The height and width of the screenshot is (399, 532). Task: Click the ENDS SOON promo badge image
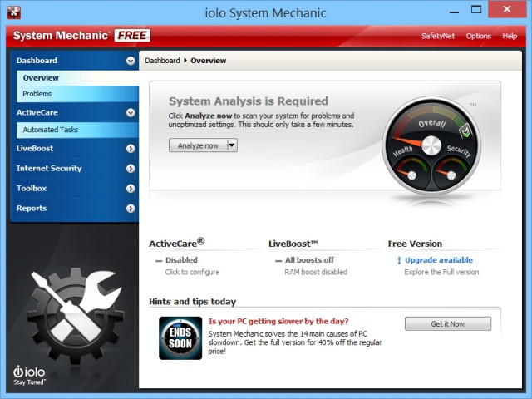coord(180,338)
